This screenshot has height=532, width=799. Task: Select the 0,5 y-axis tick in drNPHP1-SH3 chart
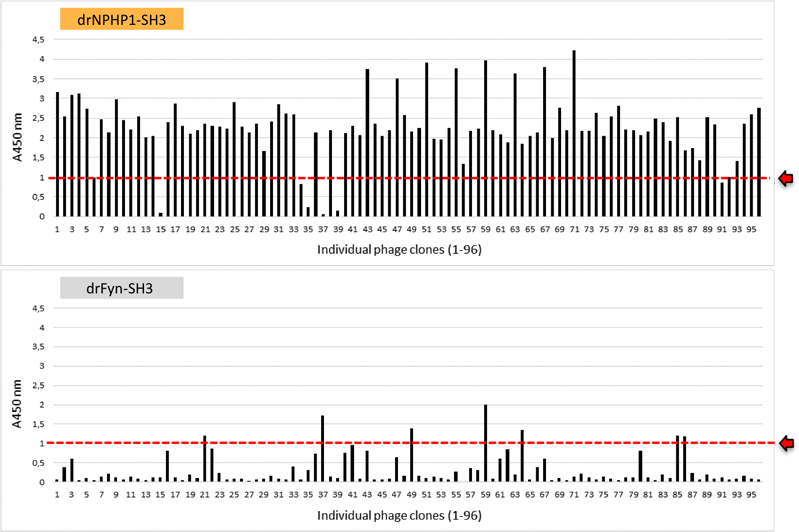(x=39, y=197)
